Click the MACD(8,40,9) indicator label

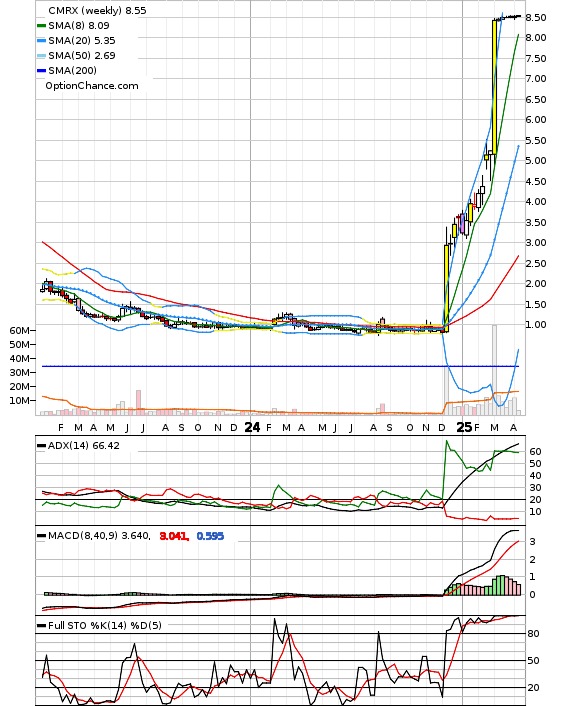99,536
